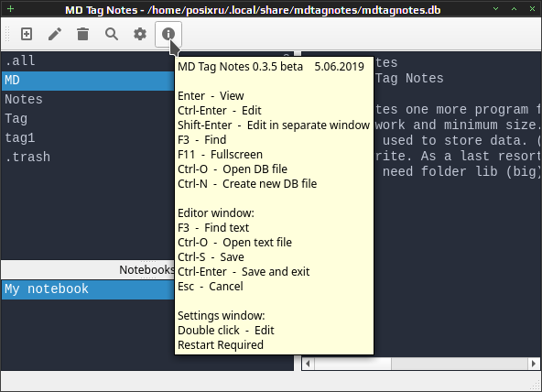Click the trash delete note icon
The width and height of the screenshot is (542, 392).
point(83,34)
